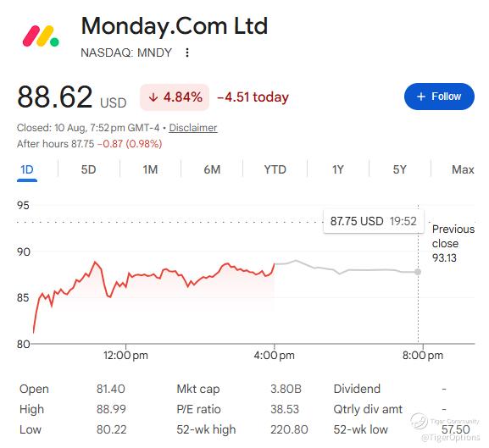Viewport: 489px width, 448px height.
Task: Open the three-dot more options menu
Action: (187, 53)
